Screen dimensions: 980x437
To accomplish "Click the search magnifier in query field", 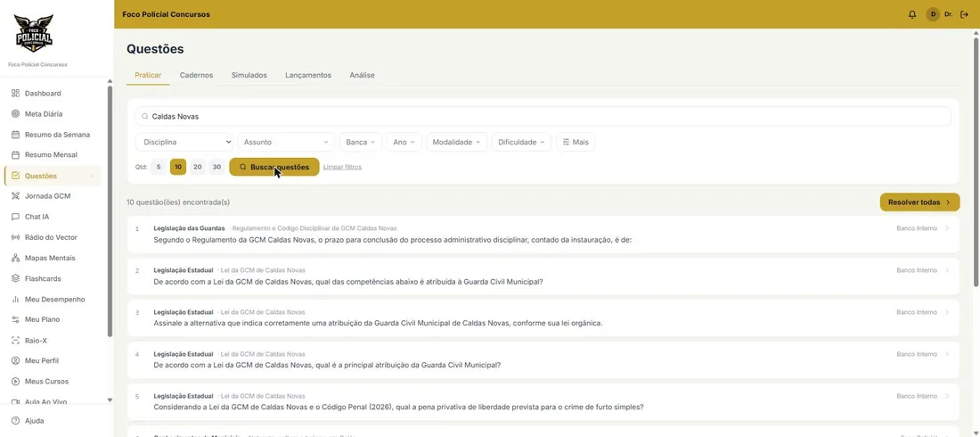I will click(x=145, y=117).
